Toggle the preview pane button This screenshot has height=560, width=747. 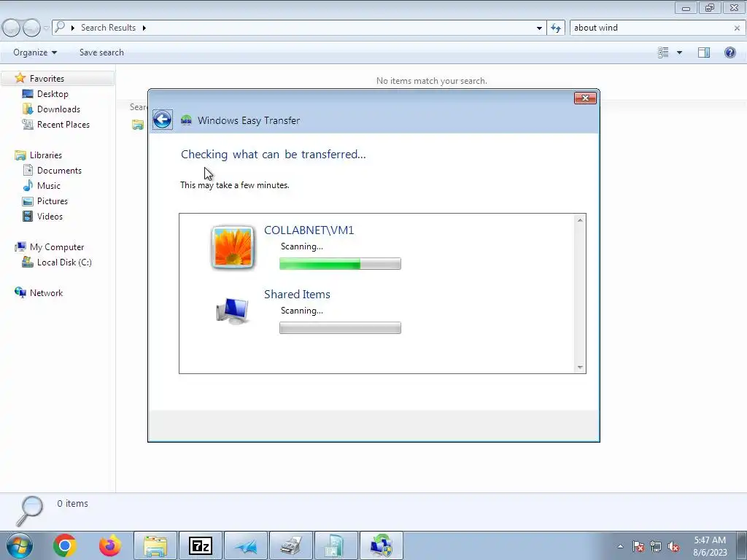pos(704,52)
